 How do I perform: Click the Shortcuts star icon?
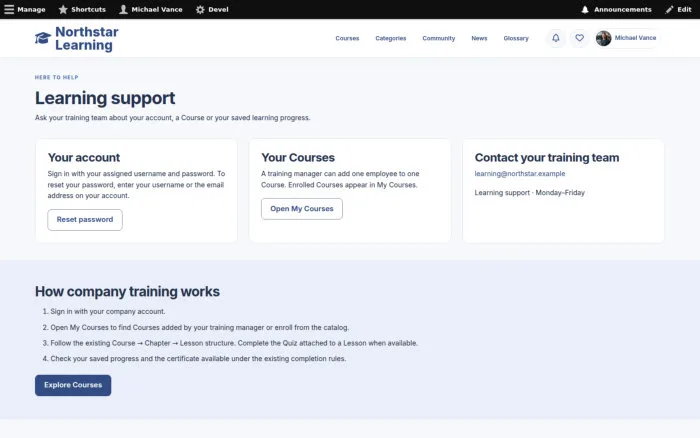coord(63,9)
